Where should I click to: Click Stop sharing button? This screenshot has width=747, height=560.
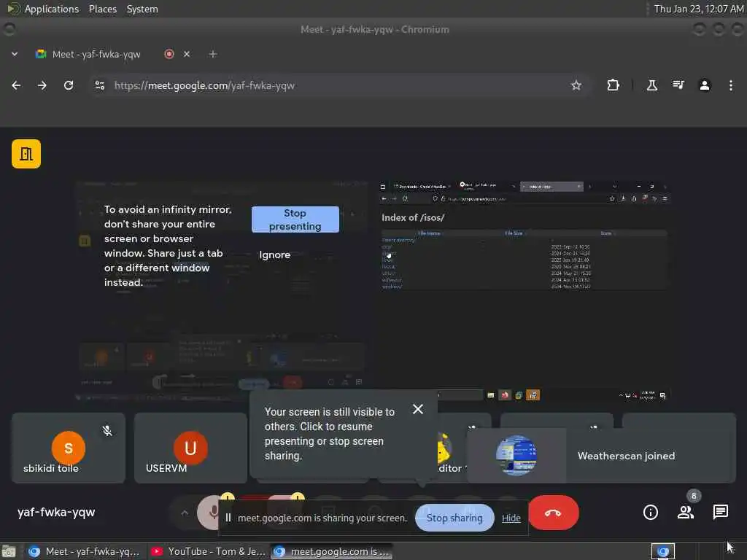pyautogui.click(x=454, y=518)
